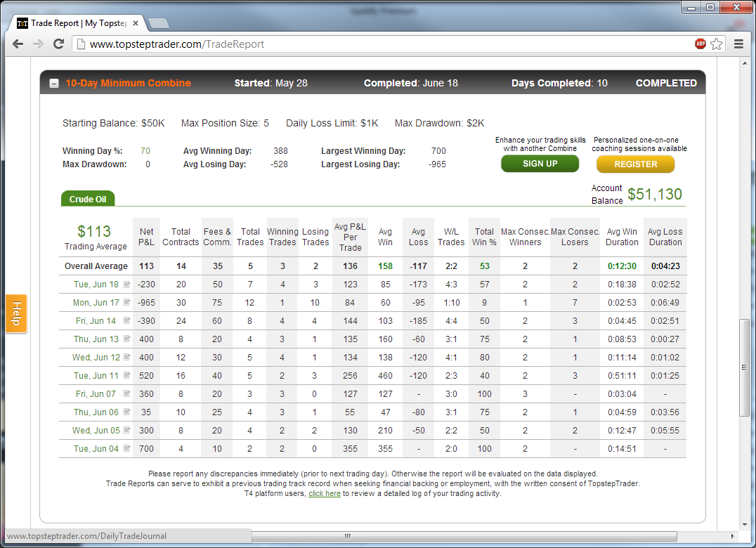This screenshot has height=548, width=756.
Task: Open the journal icon for Wed, Jun 12
Action: click(126, 357)
